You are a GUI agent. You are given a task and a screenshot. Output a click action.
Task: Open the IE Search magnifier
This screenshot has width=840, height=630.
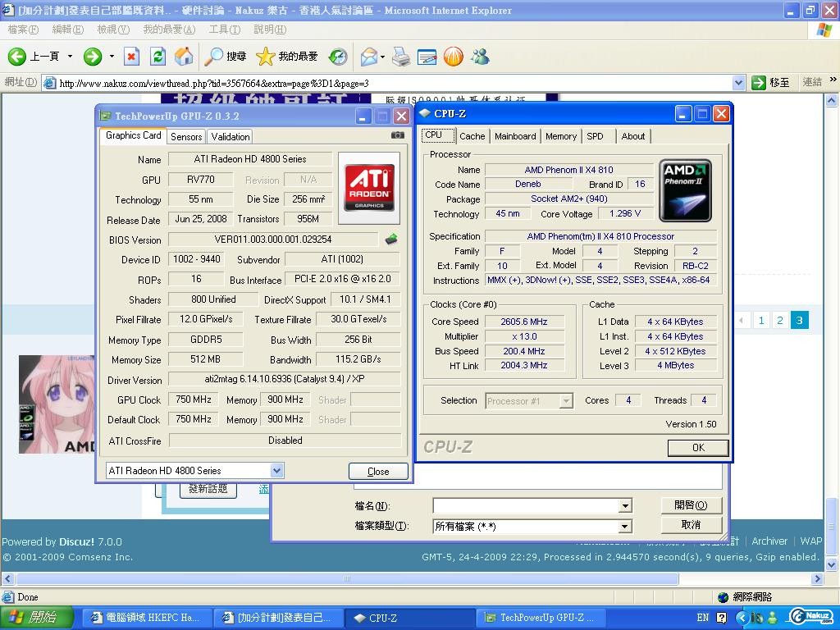[x=214, y=57]
